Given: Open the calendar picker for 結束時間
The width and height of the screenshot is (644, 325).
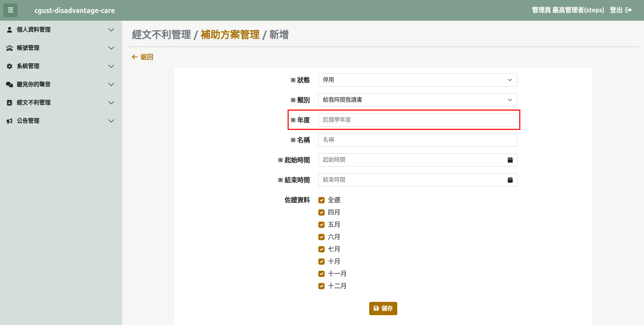Looking at the screenshot, I should (510, 180).
